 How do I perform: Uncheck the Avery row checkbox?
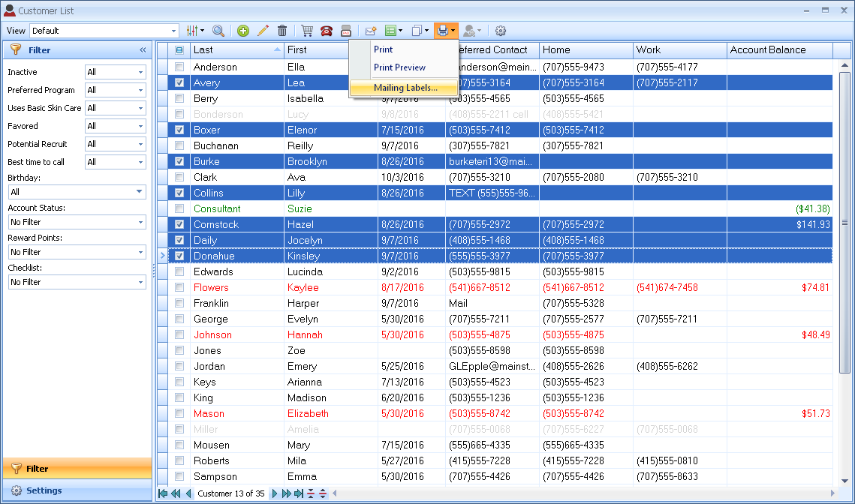pos(179,82)
